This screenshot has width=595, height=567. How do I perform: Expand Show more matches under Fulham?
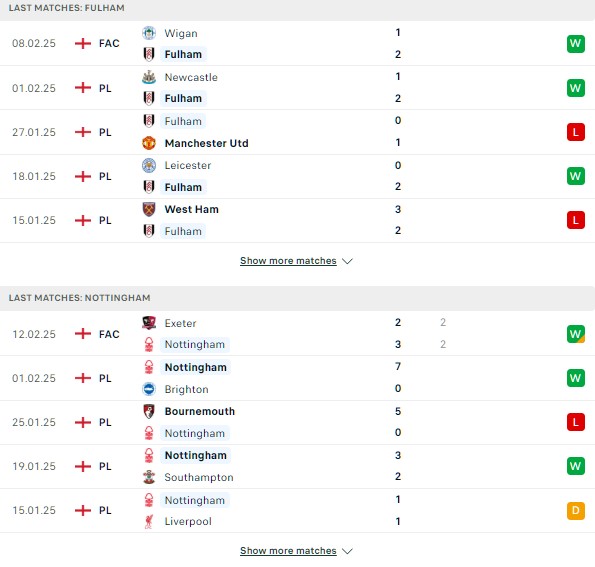coord(288,261)
